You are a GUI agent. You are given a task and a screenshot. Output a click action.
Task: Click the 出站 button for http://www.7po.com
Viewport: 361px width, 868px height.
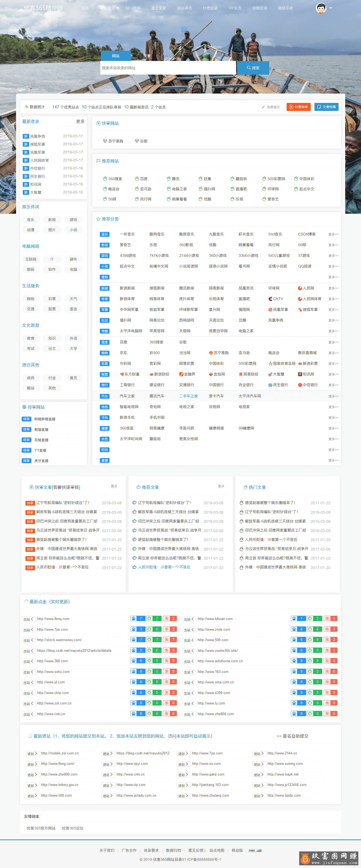[28, 629]
